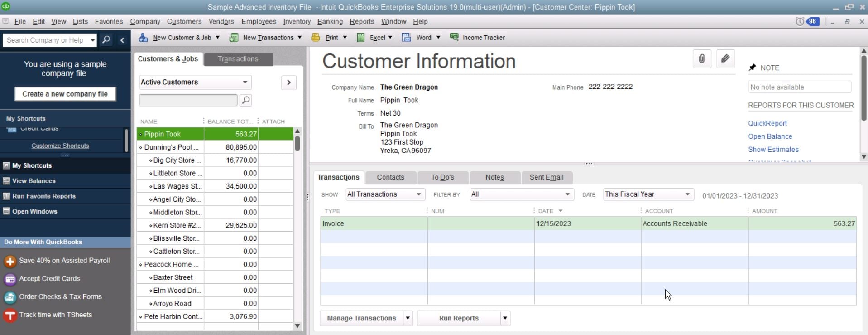
Task: Open the Customers menu
Action: [x=184, y=22]
